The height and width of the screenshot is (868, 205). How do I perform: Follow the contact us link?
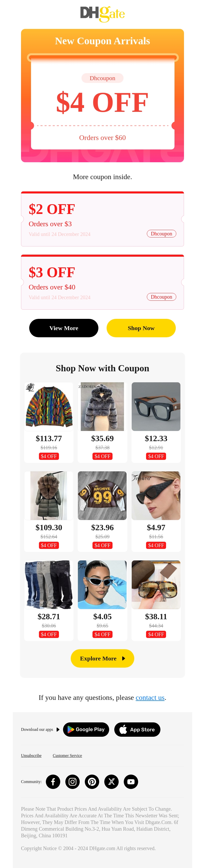pyautogui.click(x=150, y=698)
